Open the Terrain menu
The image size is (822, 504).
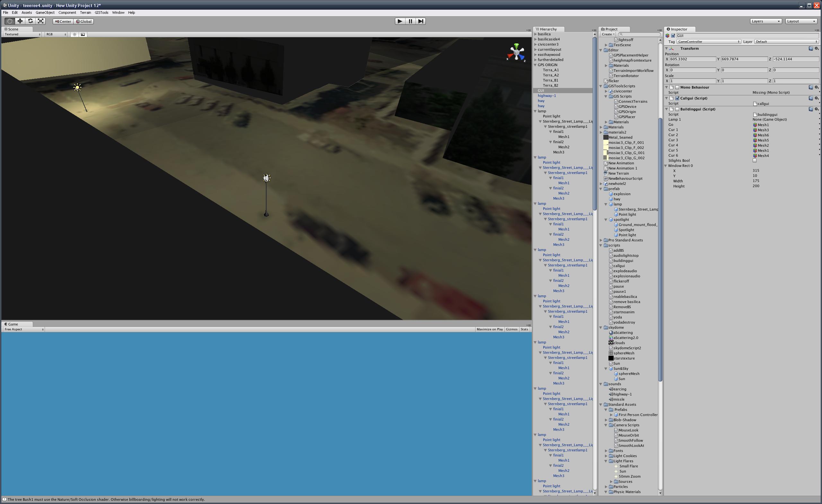[85, 12]
